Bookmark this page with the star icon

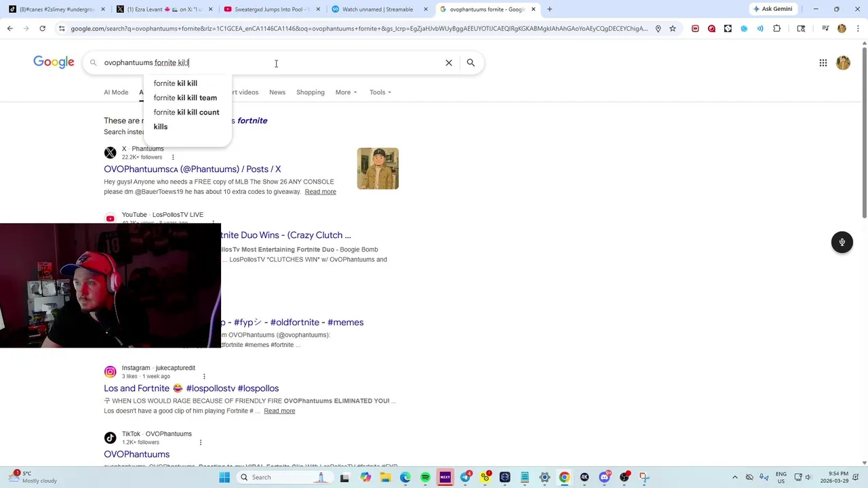673,28
